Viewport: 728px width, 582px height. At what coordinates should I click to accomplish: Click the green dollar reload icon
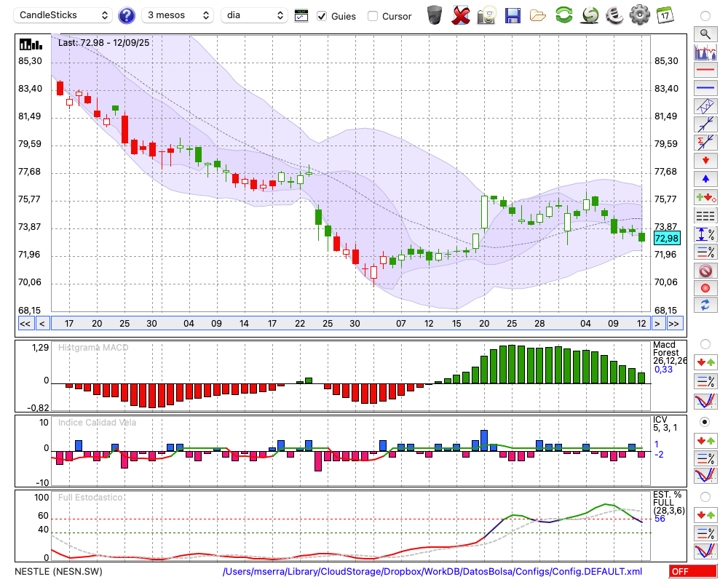click(x=590, y=15)
